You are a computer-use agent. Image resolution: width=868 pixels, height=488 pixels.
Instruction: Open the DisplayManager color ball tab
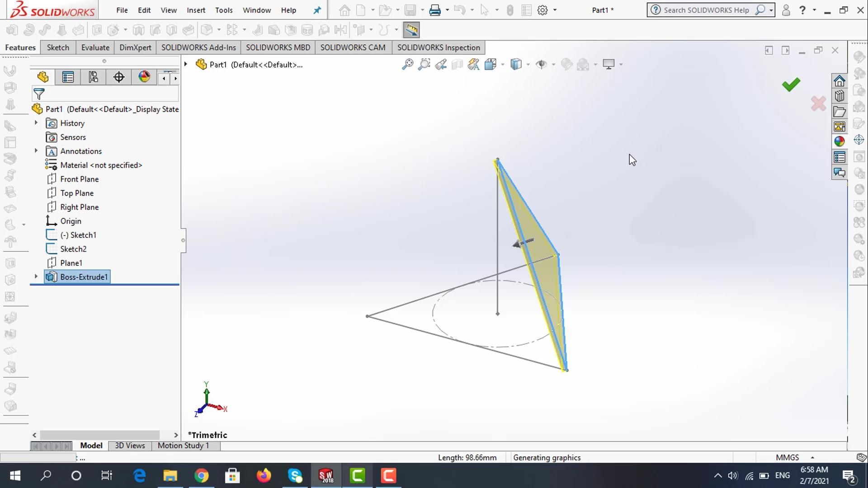click(144, 77)
